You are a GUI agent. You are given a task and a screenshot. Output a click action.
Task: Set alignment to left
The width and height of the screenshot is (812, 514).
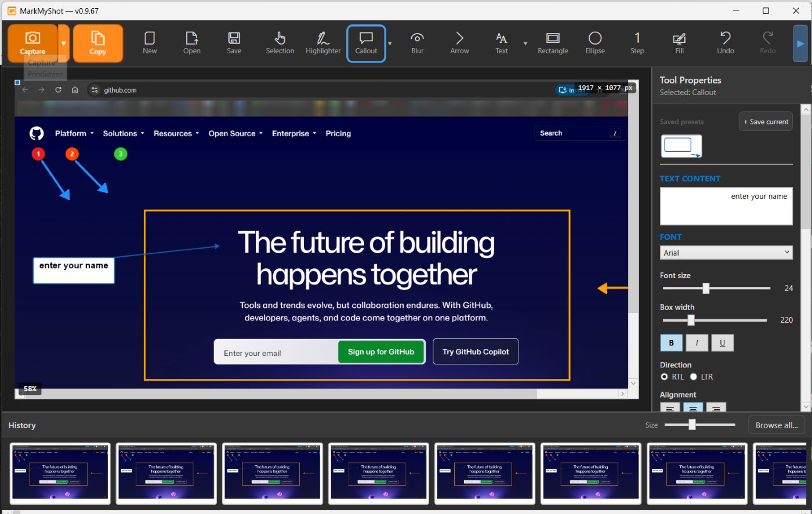[670, 408]
